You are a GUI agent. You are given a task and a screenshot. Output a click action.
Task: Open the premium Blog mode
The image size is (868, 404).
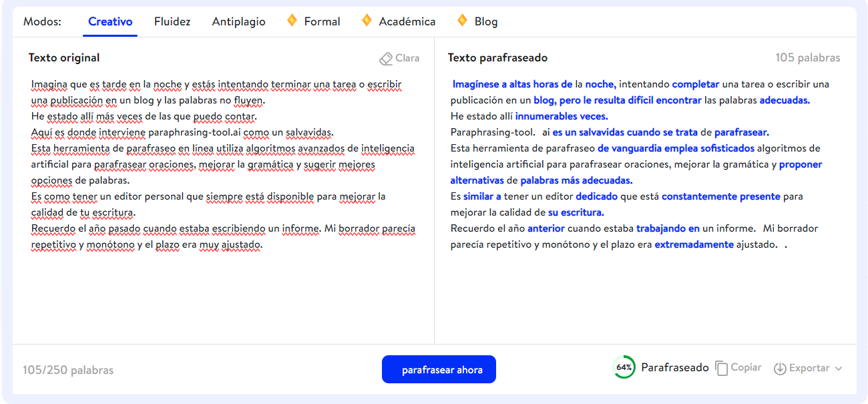click(x=477, y=21)
